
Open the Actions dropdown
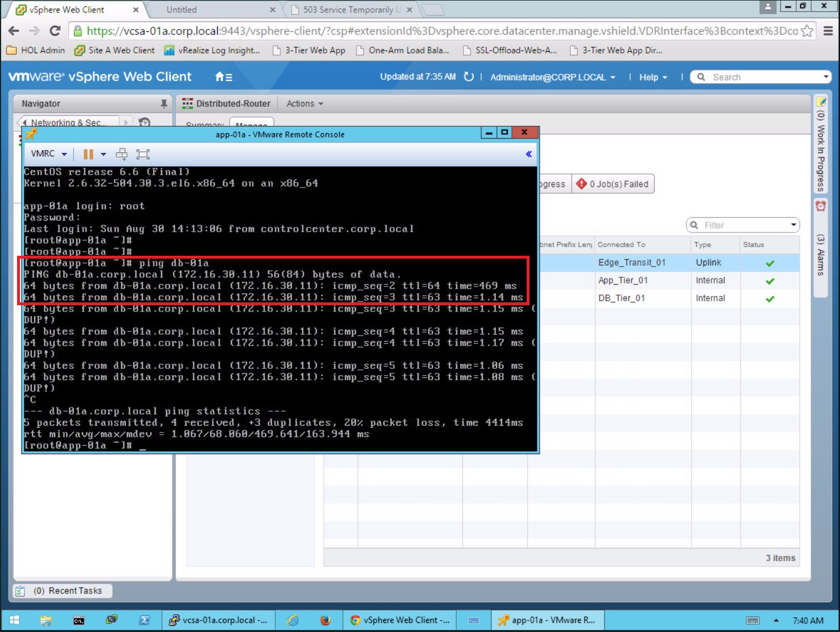pos(305,103)
